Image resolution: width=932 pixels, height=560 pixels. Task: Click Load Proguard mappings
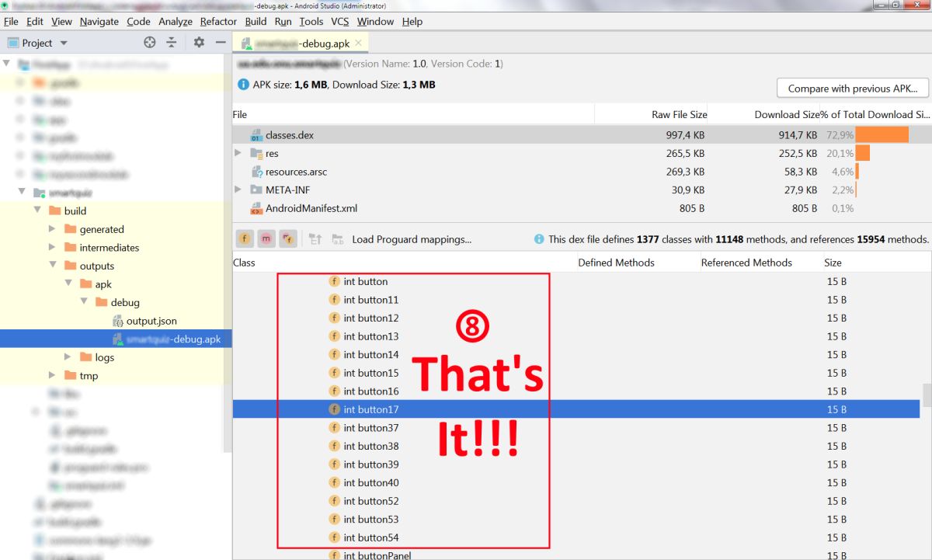412,239
